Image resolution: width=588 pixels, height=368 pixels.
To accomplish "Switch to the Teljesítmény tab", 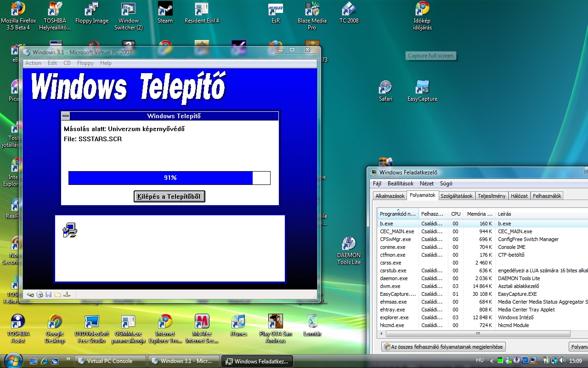I will point(492,196).
